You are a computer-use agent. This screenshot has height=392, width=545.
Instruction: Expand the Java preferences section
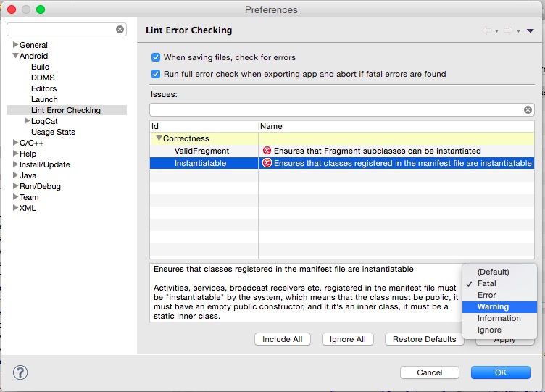(15, 175)
